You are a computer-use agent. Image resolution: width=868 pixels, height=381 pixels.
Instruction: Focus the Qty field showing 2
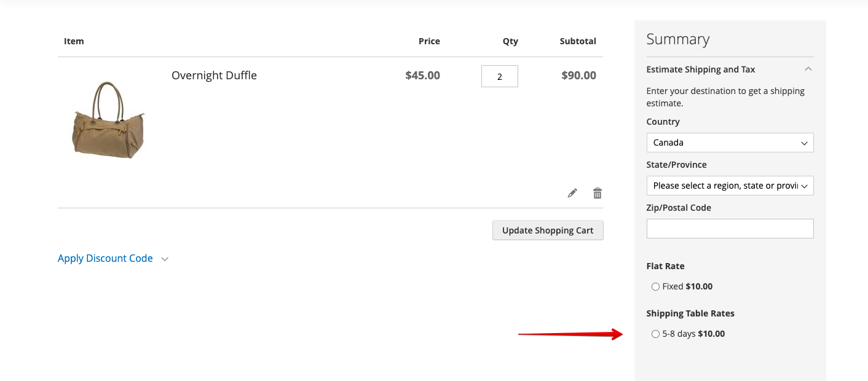(x=500, y=76)
